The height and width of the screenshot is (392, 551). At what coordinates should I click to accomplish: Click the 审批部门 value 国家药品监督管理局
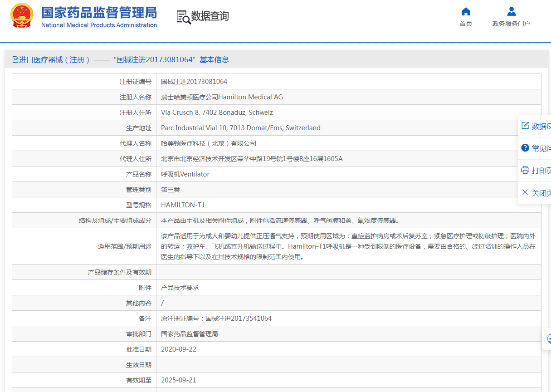tap(190, 334)
